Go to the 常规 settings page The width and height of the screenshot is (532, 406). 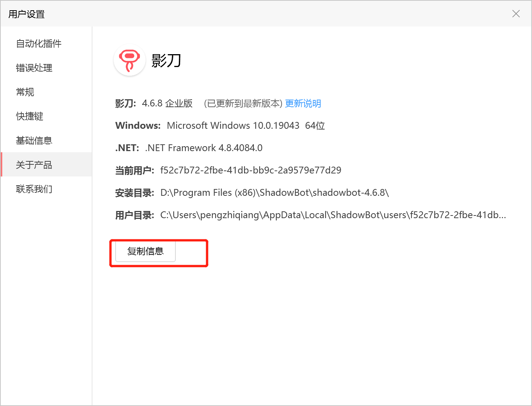tap(46, 92)
